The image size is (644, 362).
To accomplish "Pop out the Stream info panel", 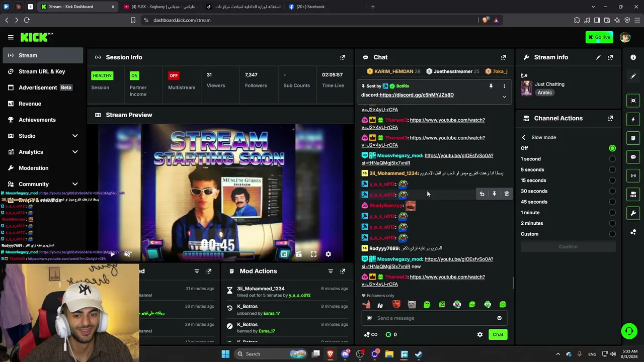I will point(610,57).
